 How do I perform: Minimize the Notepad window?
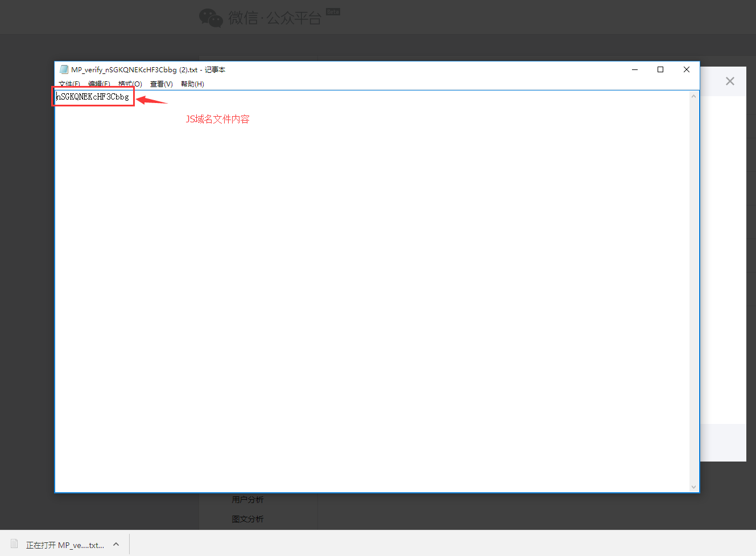click(x=635, y=69)
